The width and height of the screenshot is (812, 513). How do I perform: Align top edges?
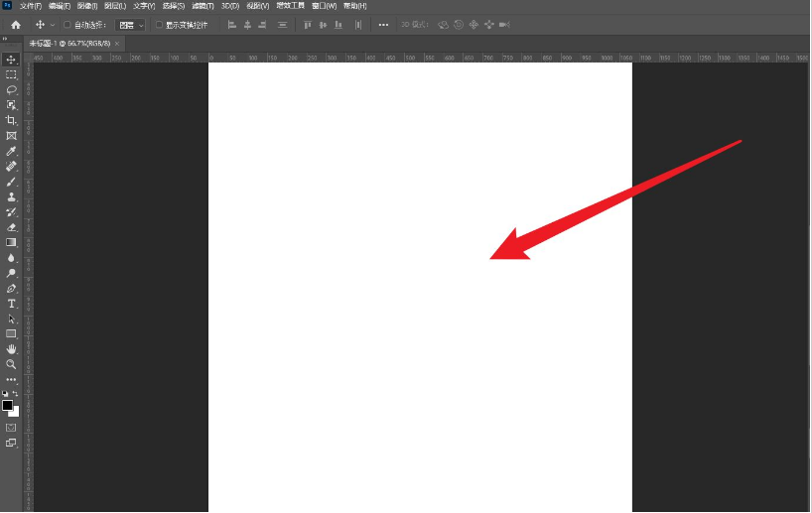(x=308, y=25)
